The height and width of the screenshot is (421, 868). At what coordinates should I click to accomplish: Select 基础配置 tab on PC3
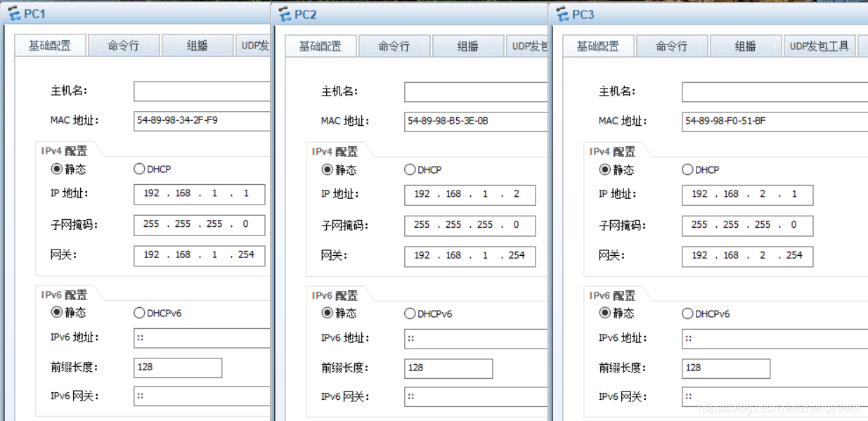click(598, 45)
